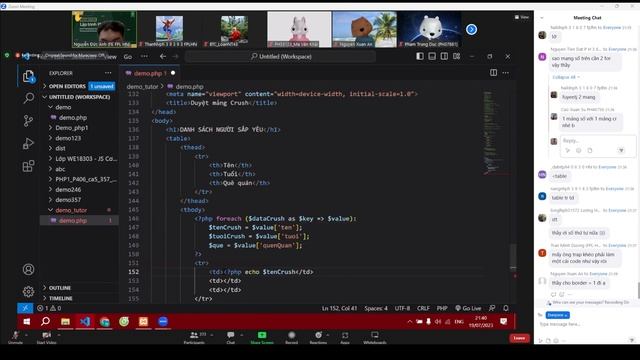This screenshot has height=360, width=640.
Task: Open Zoom Participants panel
Action: click(194, 337)
